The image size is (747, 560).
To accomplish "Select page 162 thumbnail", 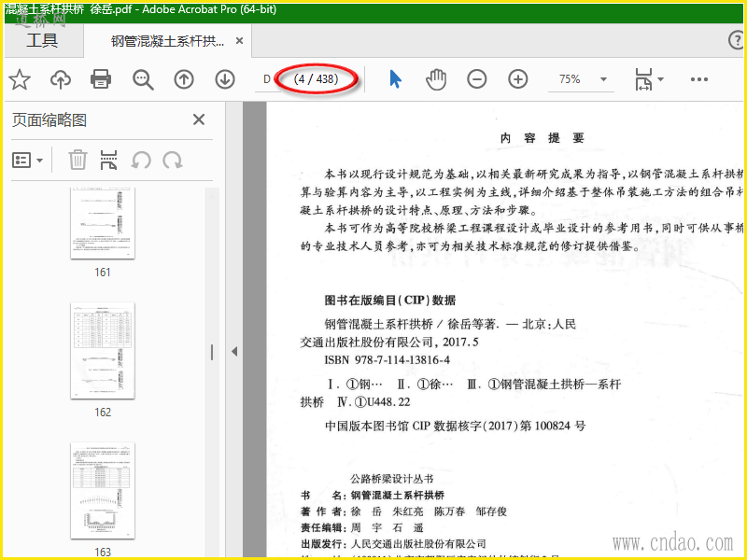I will click(x=103, y=351).
